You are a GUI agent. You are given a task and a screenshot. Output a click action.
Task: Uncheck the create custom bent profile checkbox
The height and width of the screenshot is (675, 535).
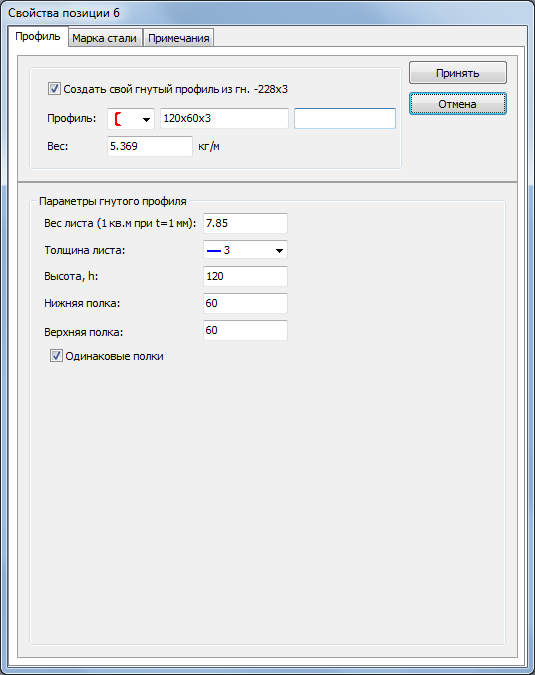tap(54, 89)
